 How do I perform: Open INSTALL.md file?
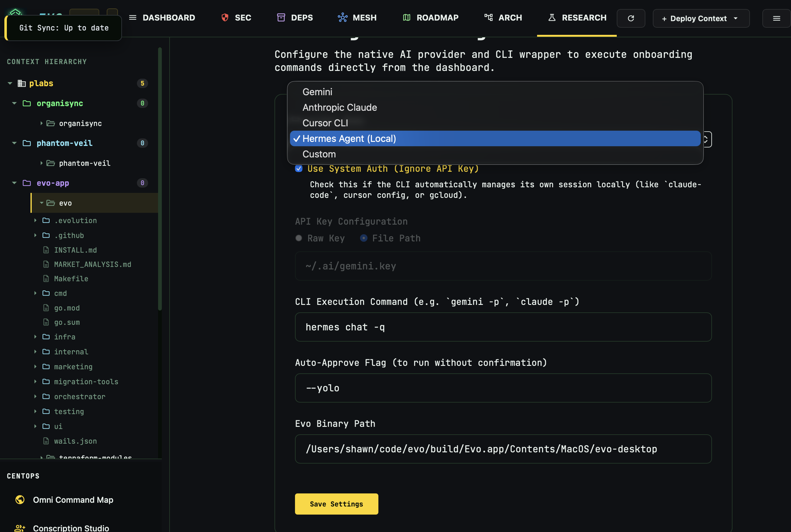coord(75,250)
